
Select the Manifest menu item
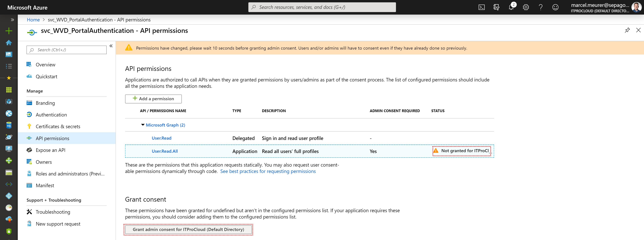coord(45,185)
